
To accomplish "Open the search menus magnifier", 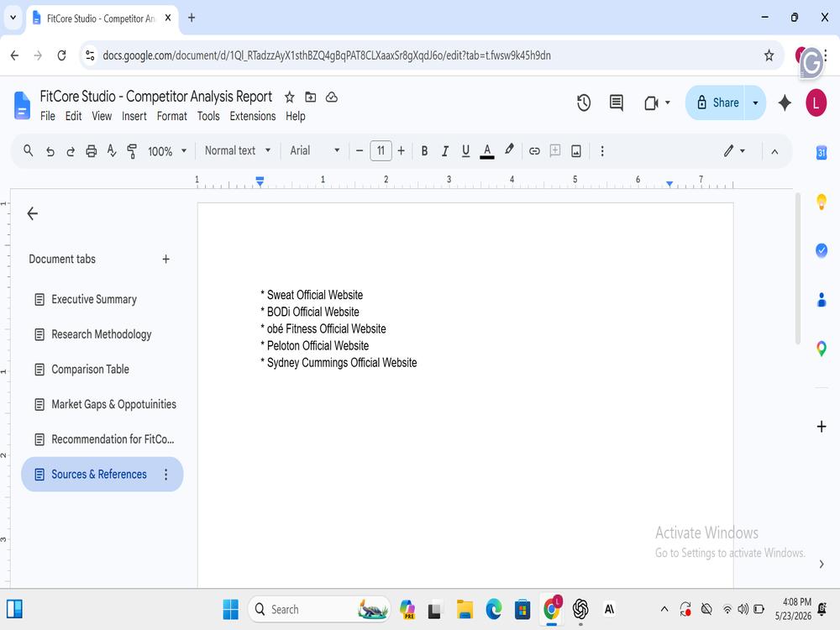I will [29, 151].
